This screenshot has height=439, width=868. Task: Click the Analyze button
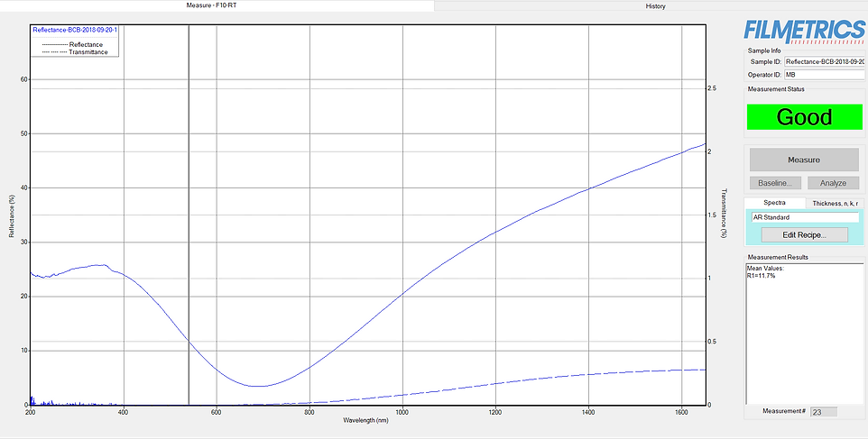click(832, 183)
